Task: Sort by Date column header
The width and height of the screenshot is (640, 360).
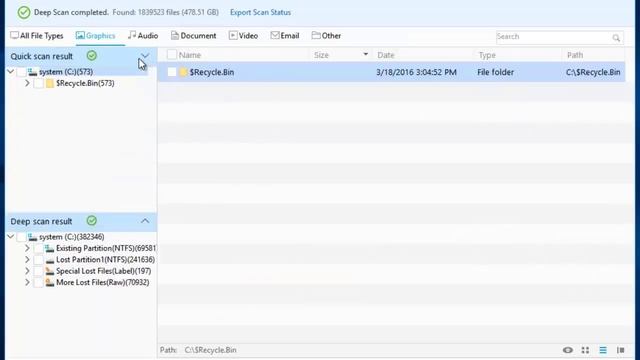Action: (386, 55)
